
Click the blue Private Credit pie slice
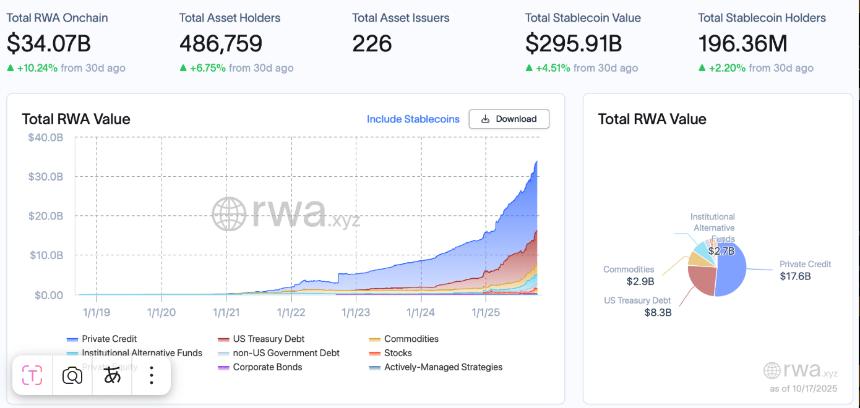(732, 272)
